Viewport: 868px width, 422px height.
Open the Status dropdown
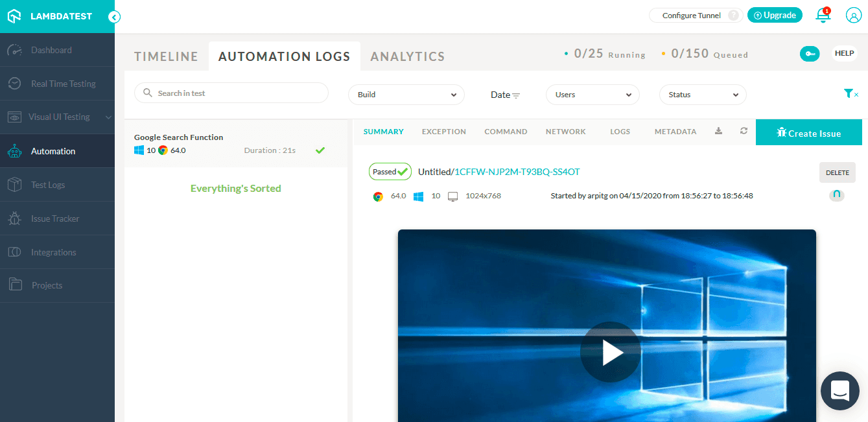[x=703, y=95]
